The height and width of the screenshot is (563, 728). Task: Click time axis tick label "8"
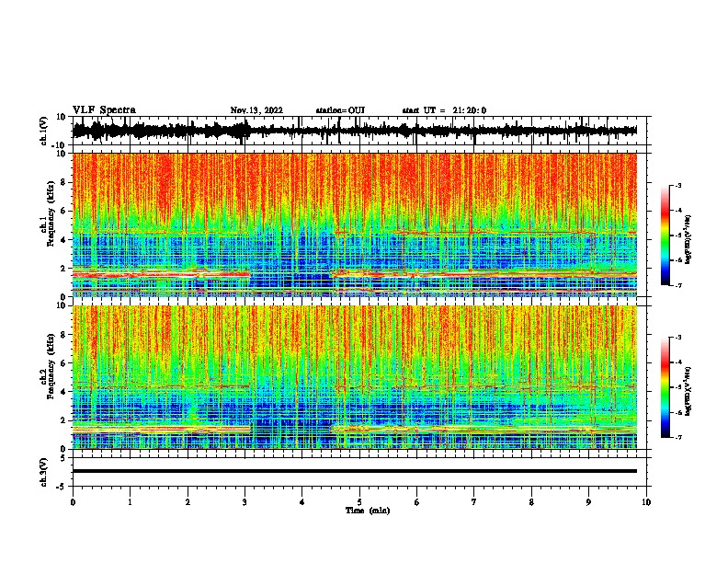pyautogui.click(x=531, y=502)
